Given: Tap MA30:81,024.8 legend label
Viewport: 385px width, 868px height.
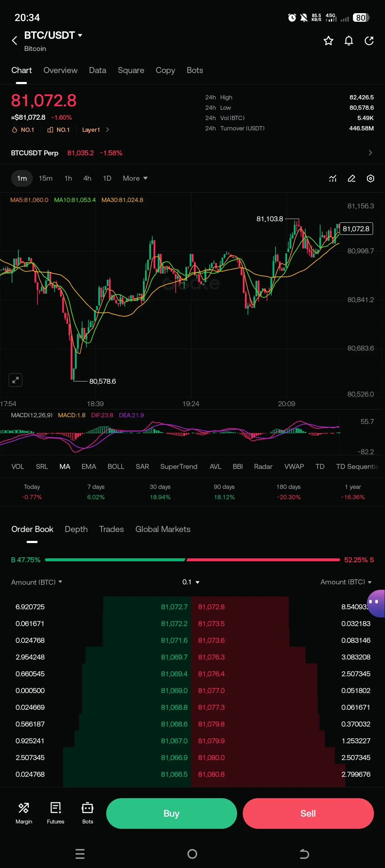Looking at the screenshot, I should [122, 200].
